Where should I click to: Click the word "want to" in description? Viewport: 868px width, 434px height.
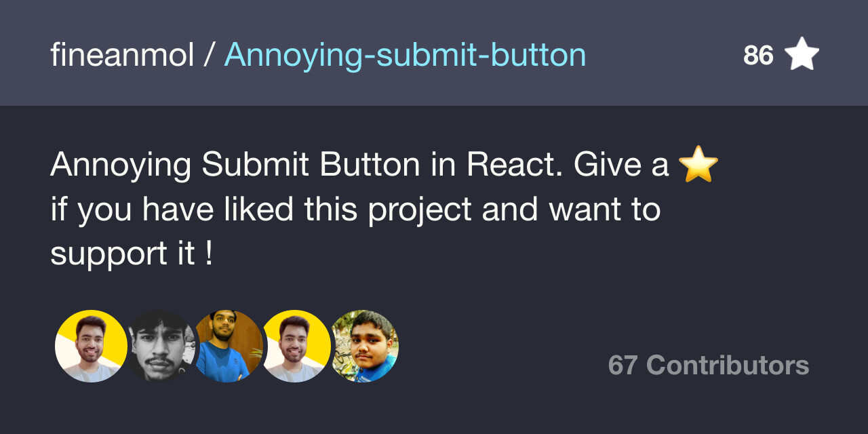point(605,210)
